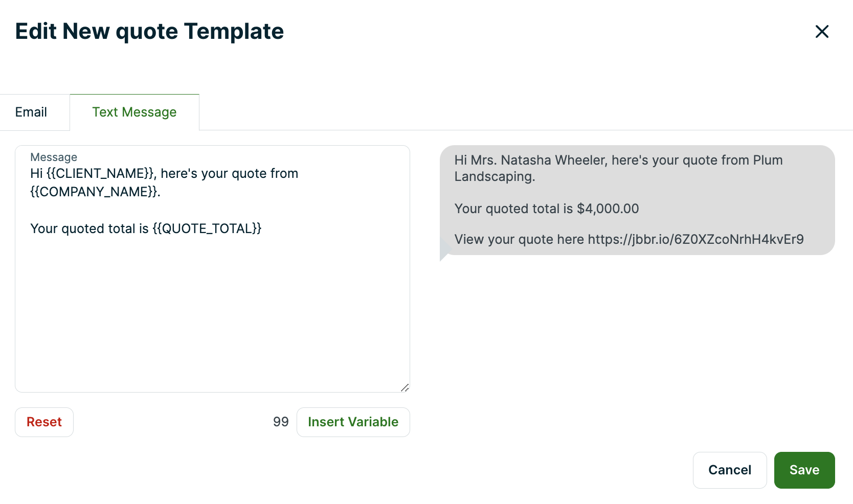The height and width of the screenshot is (504, 853).
Task: Switch to the Email tab
Action: (31, 112)
